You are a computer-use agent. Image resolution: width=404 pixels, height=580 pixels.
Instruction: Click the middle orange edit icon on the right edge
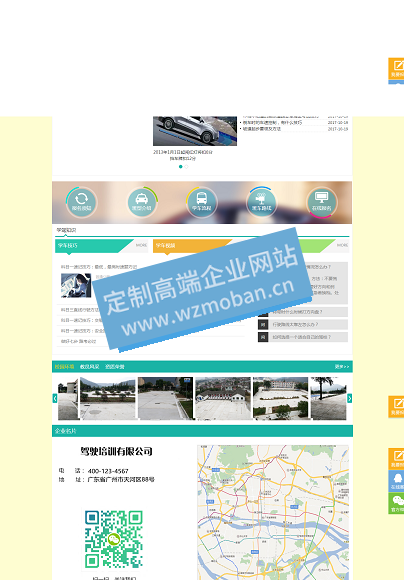tap(396, 407)
